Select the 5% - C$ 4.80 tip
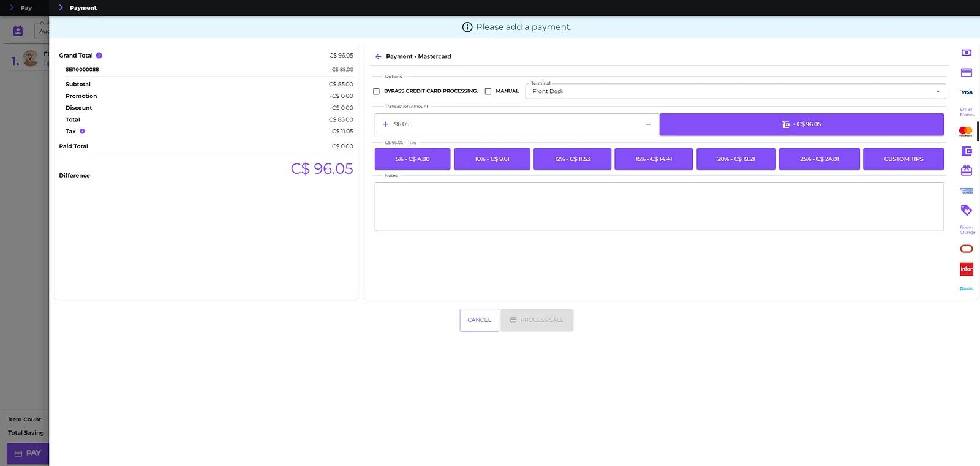Screen dimensions: 980x466 coord(412,159)
